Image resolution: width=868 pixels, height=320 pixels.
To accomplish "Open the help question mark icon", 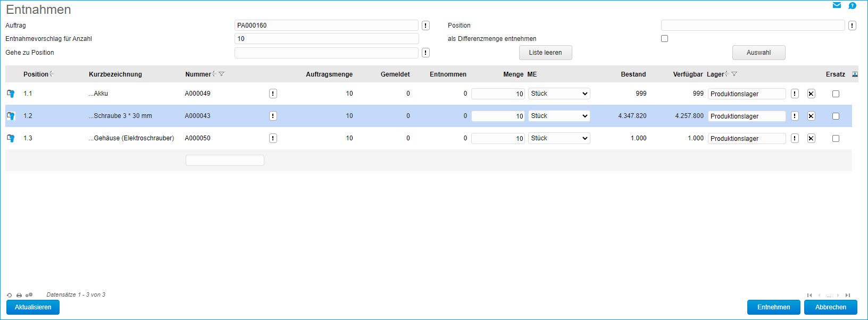I will pos(852,6).
